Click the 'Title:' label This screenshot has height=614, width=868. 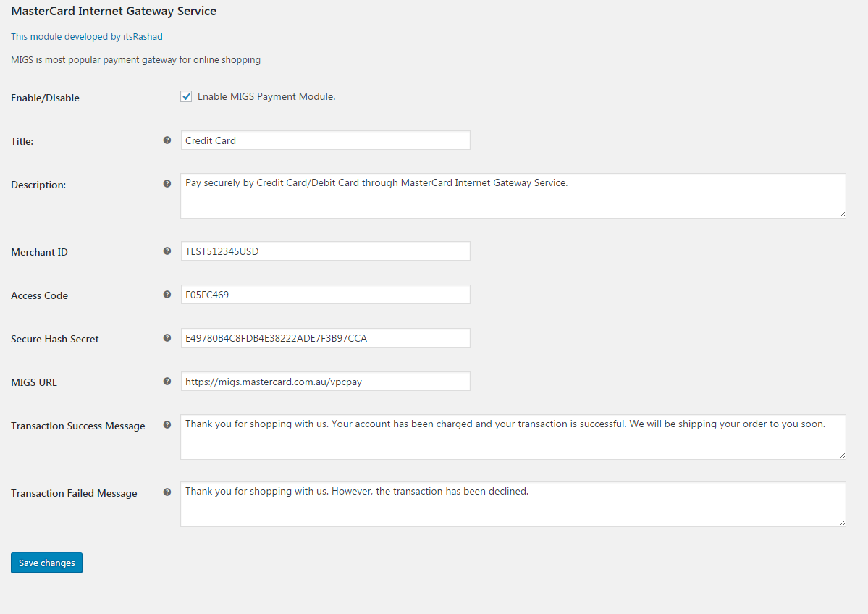pyautogui.click(x=22, y=141)
